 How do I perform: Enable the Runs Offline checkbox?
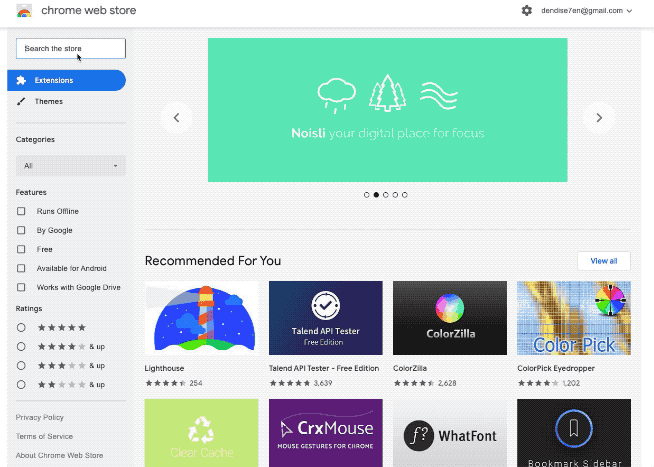pyautogui.click(x=22, y=211)
